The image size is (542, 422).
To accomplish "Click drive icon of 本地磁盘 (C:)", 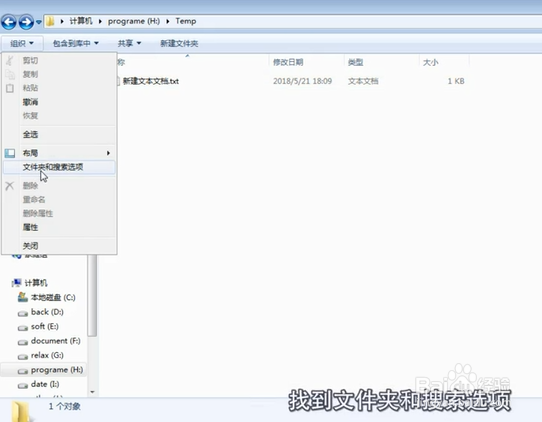I will coord(23,297).
